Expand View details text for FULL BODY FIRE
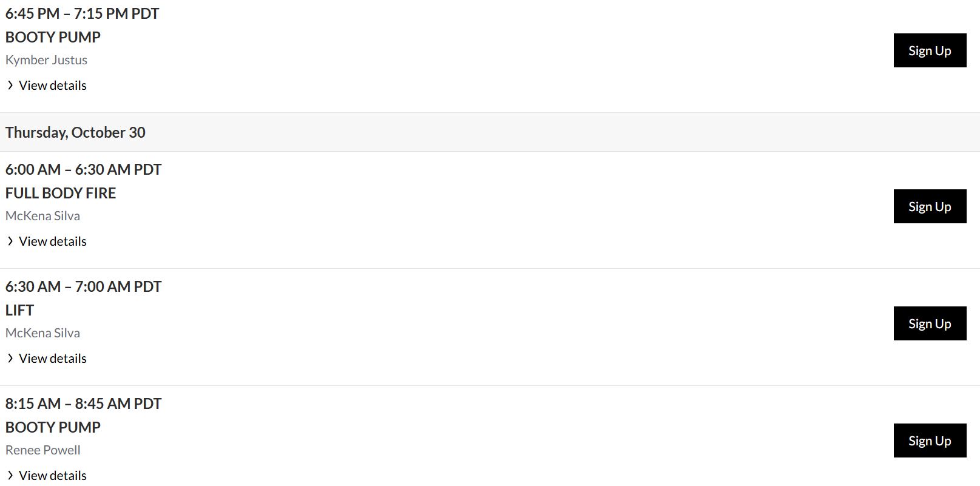The height and width of the screenshot is (486, 980). 53,241
